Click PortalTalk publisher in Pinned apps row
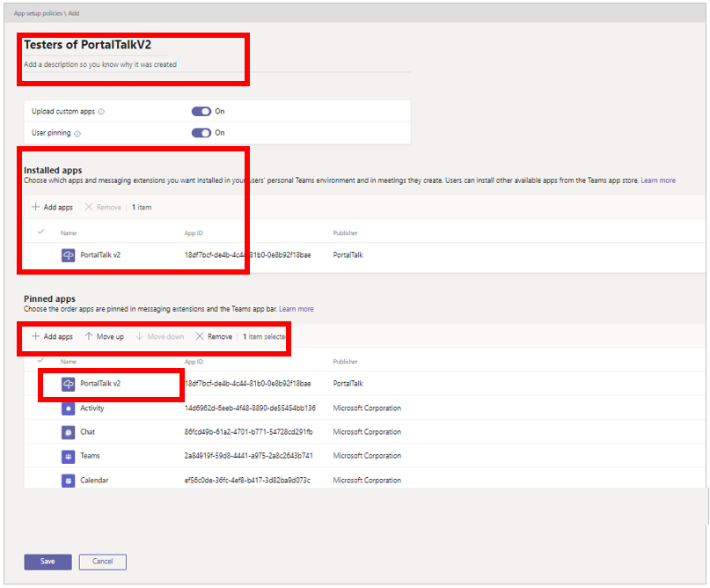710x588 pixels. 348,384
